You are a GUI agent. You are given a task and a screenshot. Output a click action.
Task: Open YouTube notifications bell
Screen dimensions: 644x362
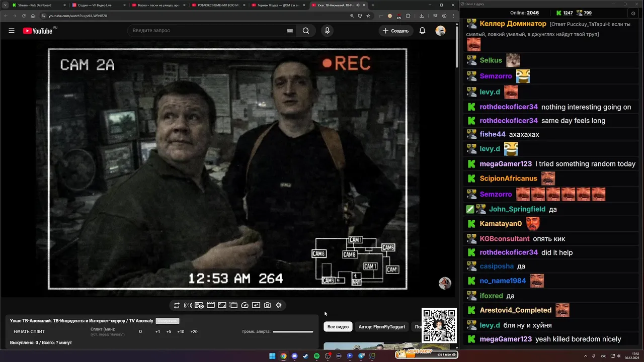423,31
